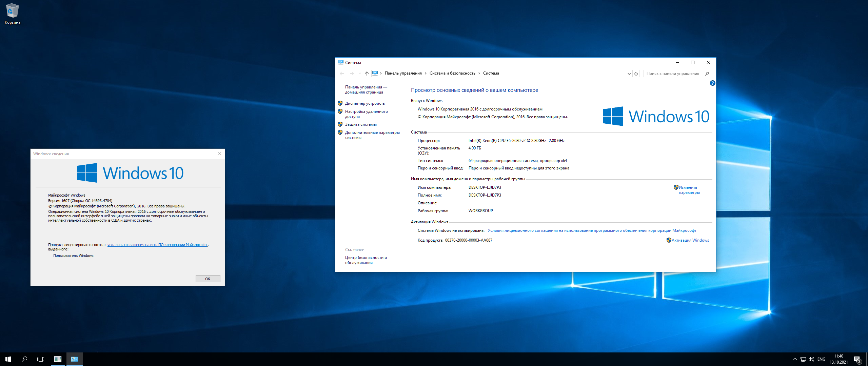The width and height of the screenshot is (868, 366).
Task: Open network status tray icon
Action: tap(803, 359)
